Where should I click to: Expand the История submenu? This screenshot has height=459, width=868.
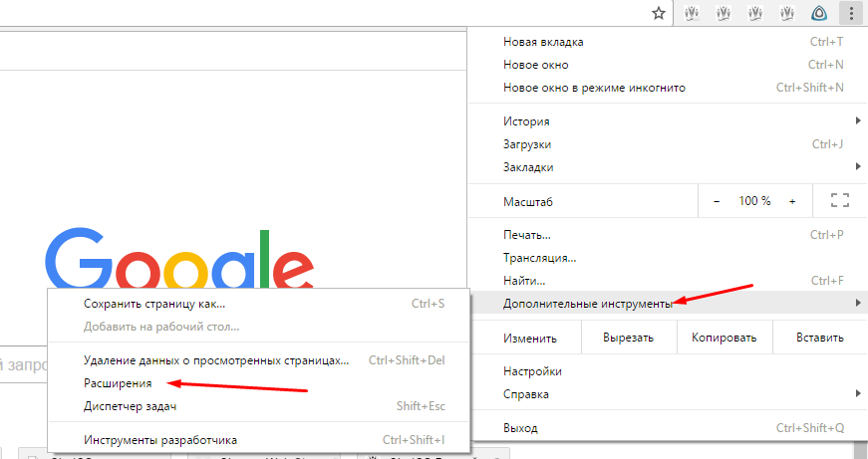pos(668,121)
